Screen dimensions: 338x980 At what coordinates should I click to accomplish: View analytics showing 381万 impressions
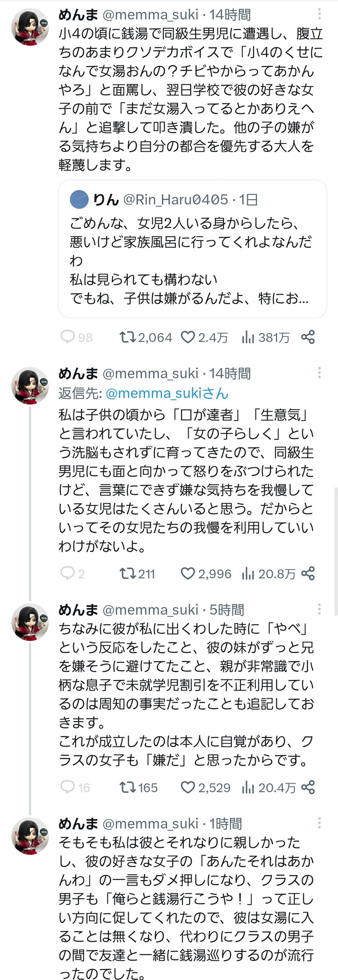click(248, 337)
